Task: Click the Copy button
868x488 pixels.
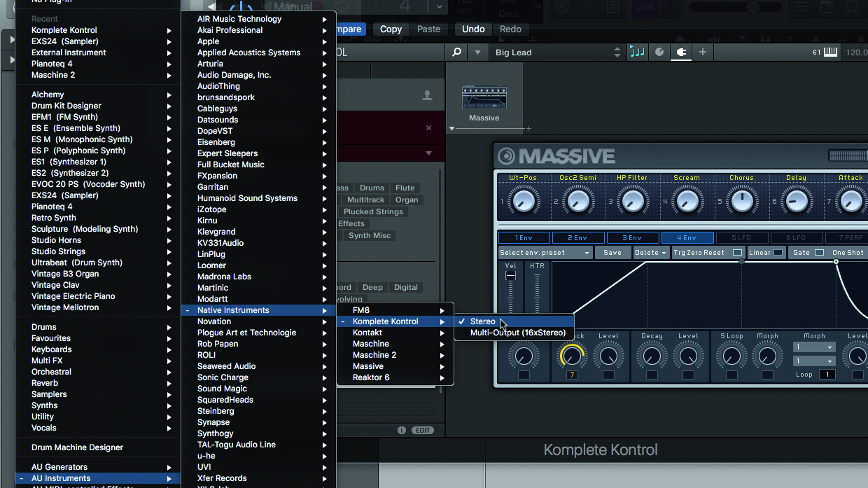Action: coord(391,29)
